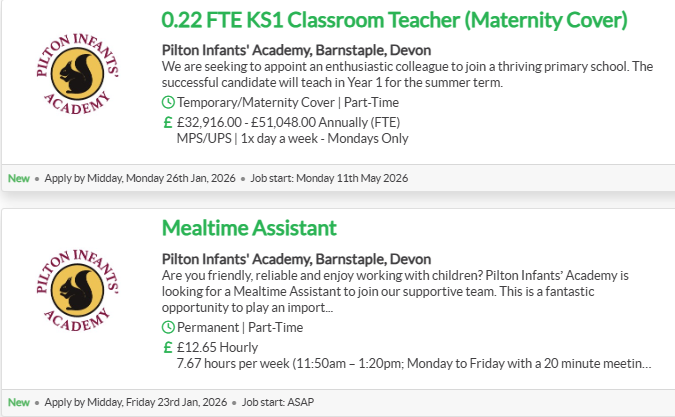Click Job start Monday 11th May 2026 text
The image size is (675, 417).
(x=325, y=178)
